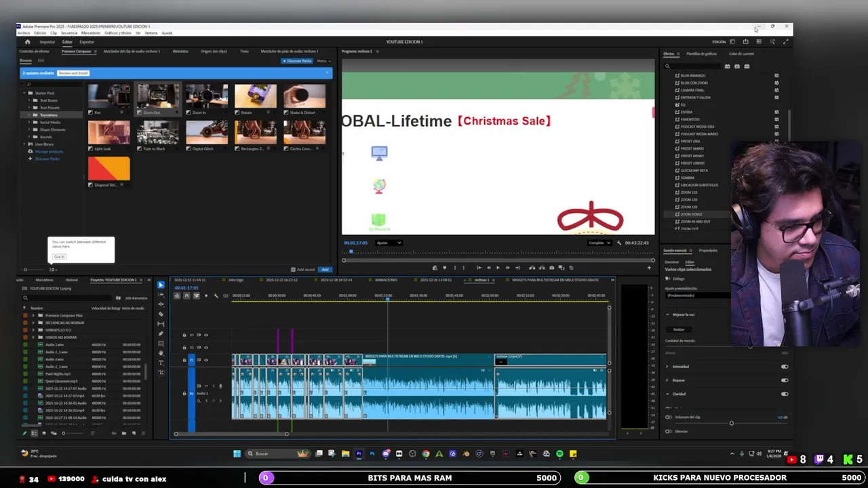Step back one frame in Program monitor
This screenshot has height=488, width=868.
coord(488,268)
